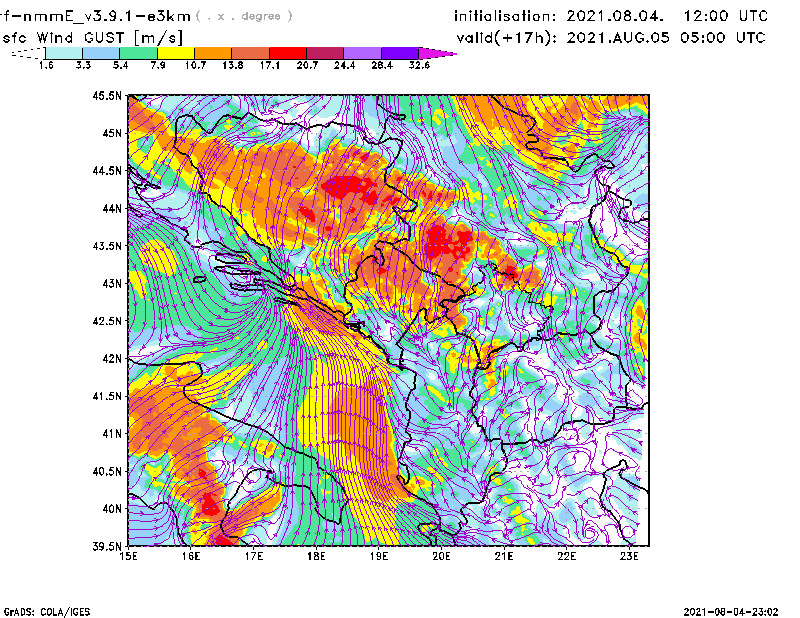Click the 42N latitude axis label
Image resolution: width=800 pixels, height=618 pixels.
[x=110, y=359]
